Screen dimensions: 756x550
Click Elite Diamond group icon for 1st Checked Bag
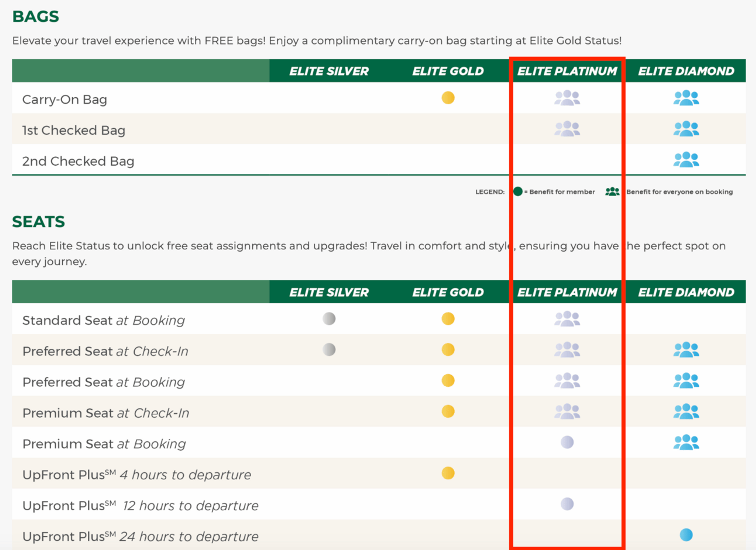coord(686,129)
